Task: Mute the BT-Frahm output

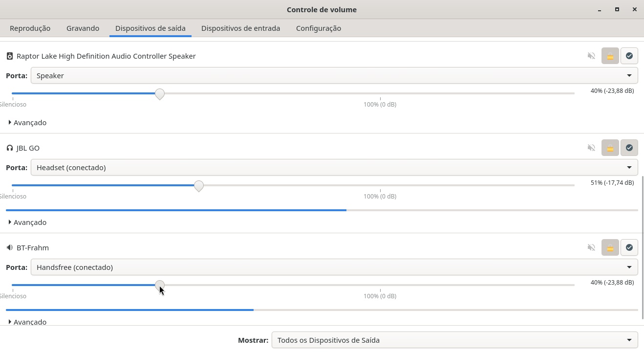Action: click(591, 247)
